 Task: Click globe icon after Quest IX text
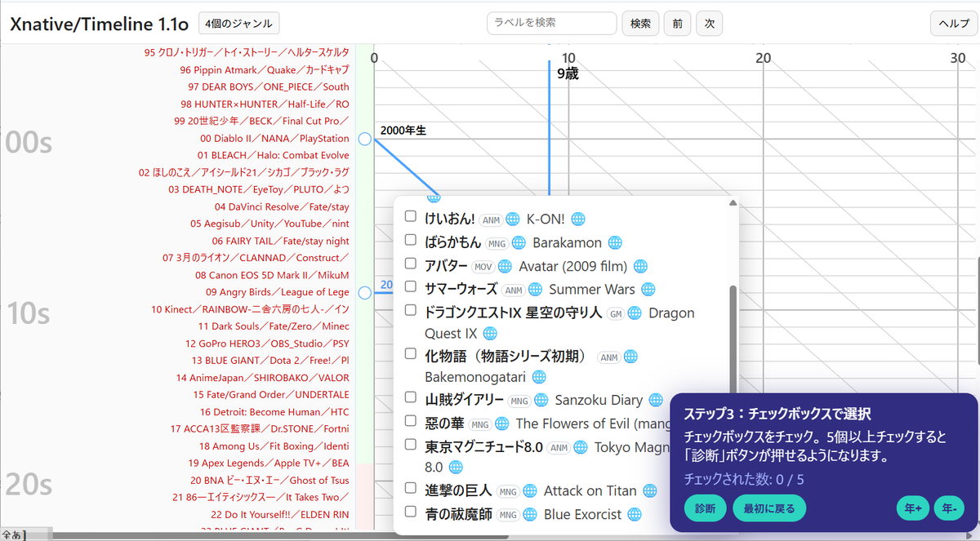(x=489, y=333)
